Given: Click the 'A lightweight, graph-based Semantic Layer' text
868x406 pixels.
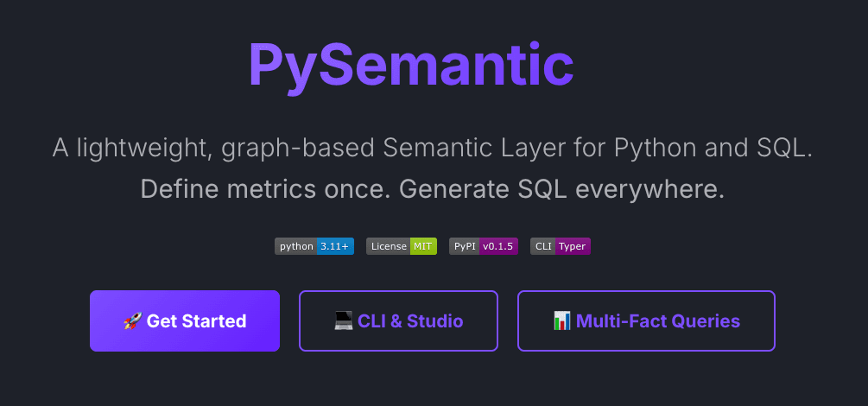Looking at the screenshot, I should 307,148.
